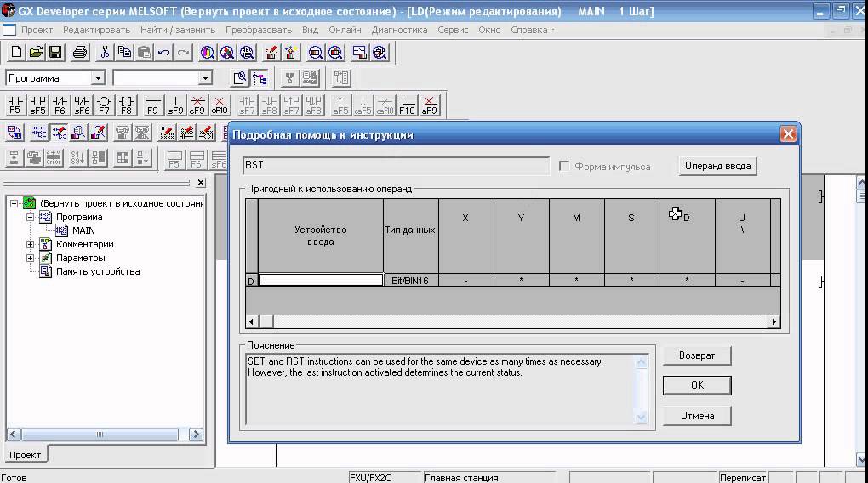Viewport: 868px width, 483px height.
Task: Click the D operand input cell
Action: pos(321,280)
